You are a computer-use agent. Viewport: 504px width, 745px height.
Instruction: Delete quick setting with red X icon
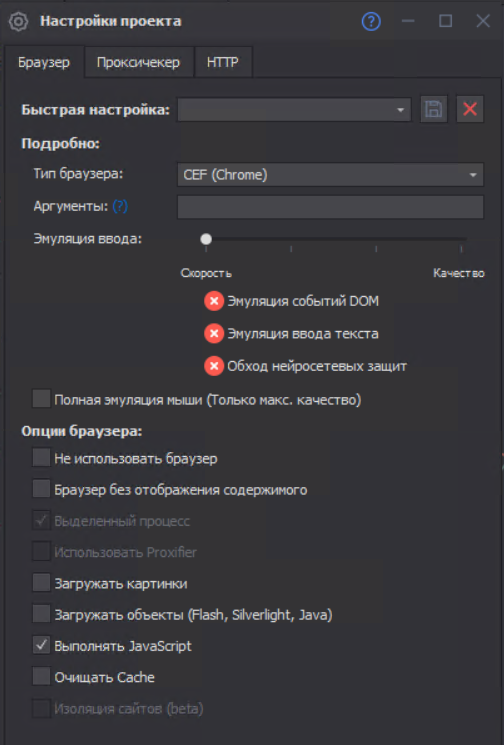pyautogui.click(x=470, y=109)
